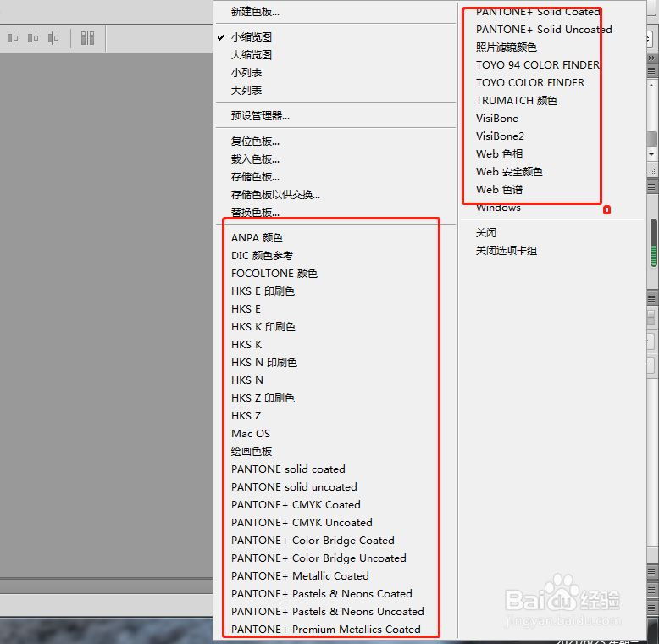Click distribute left edges icon
Screen dimensions: 659x644
coord(13,38)
